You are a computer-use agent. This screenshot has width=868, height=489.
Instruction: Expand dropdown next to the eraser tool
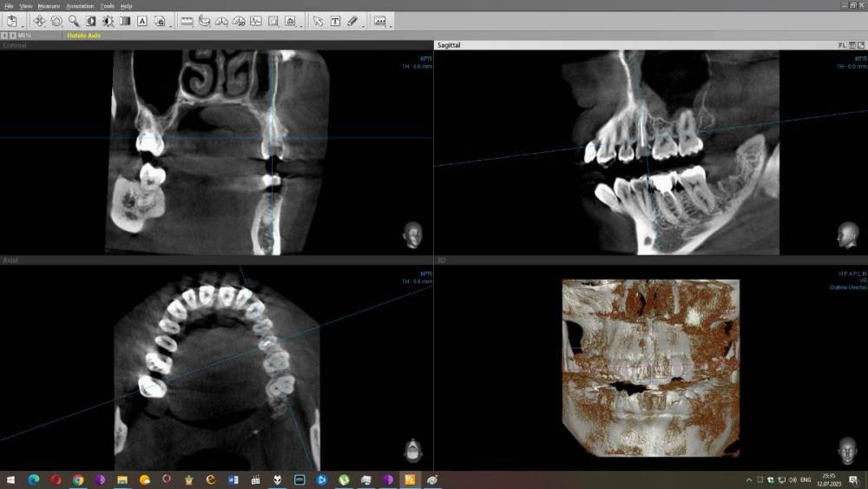click(x=363, y=25)
